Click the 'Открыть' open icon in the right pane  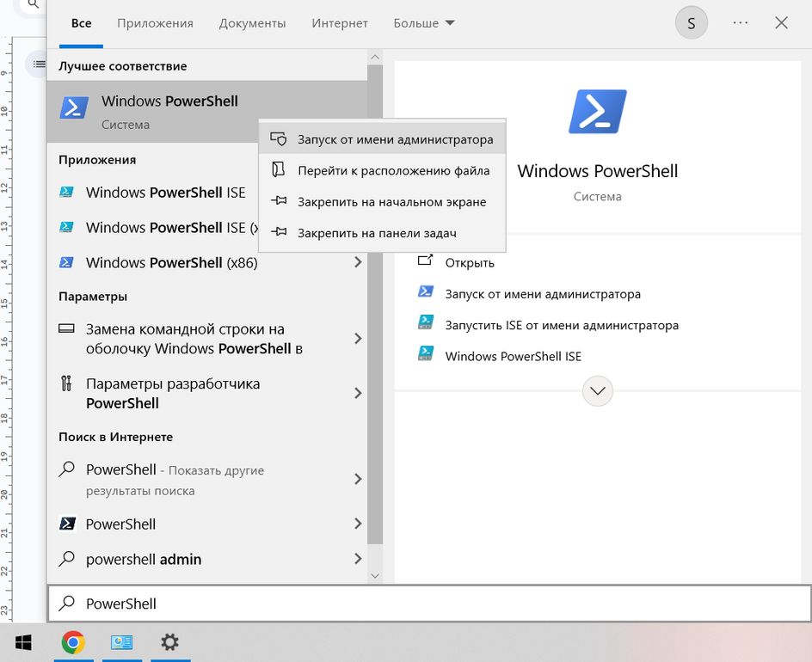pyautogui.click(x=425, y=261)
